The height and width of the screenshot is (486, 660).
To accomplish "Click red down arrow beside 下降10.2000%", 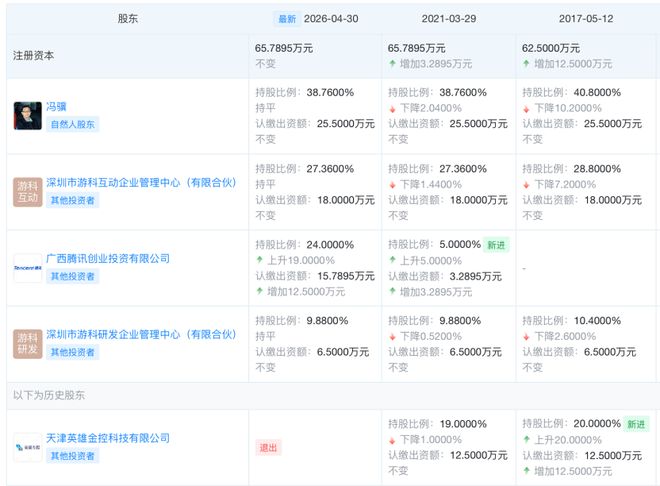I will point(526,109).
